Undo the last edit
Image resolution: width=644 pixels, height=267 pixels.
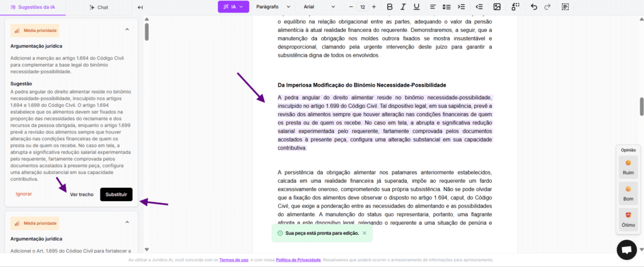pyautogui.click(x=534, y=7)
